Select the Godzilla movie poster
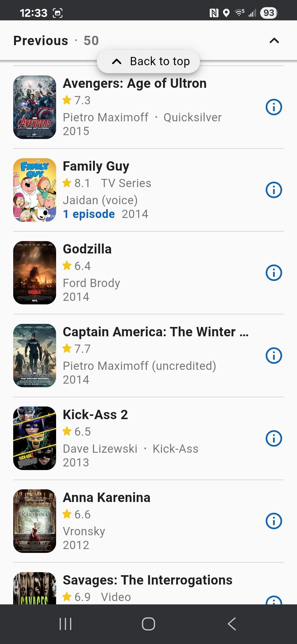297x644 pixels. pos(35,273)
